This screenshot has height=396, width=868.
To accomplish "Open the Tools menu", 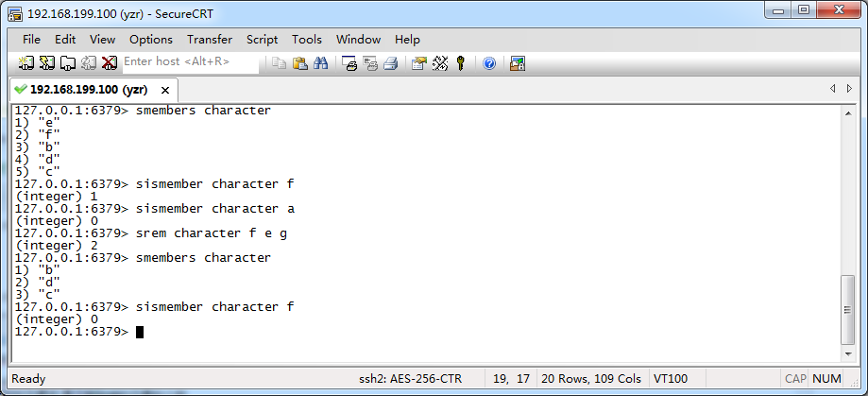I will tap(307, 40).
